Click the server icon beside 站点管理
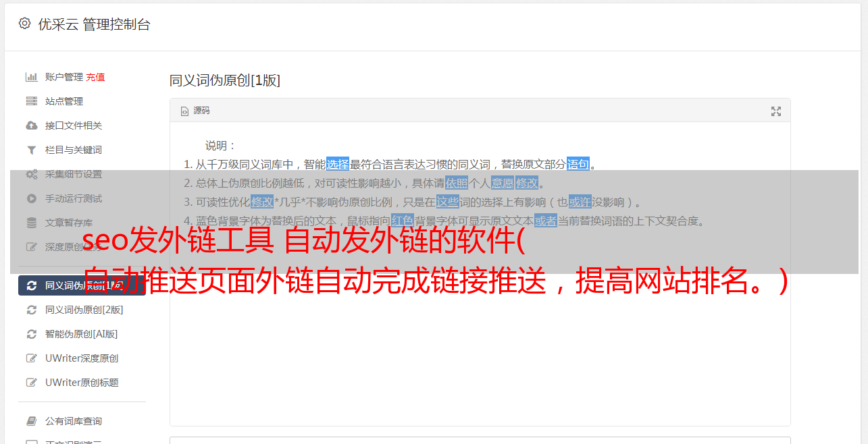Screen dimensions: 868x444 [x=31, y=101]
